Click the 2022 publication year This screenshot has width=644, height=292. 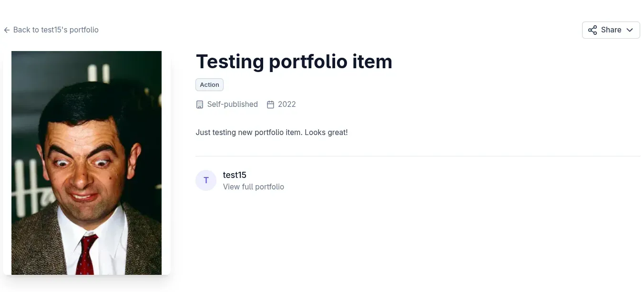point(287,104)
